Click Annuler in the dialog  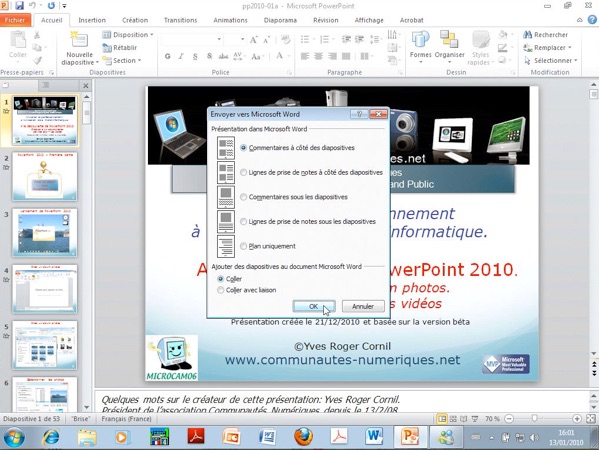(363, 306)
